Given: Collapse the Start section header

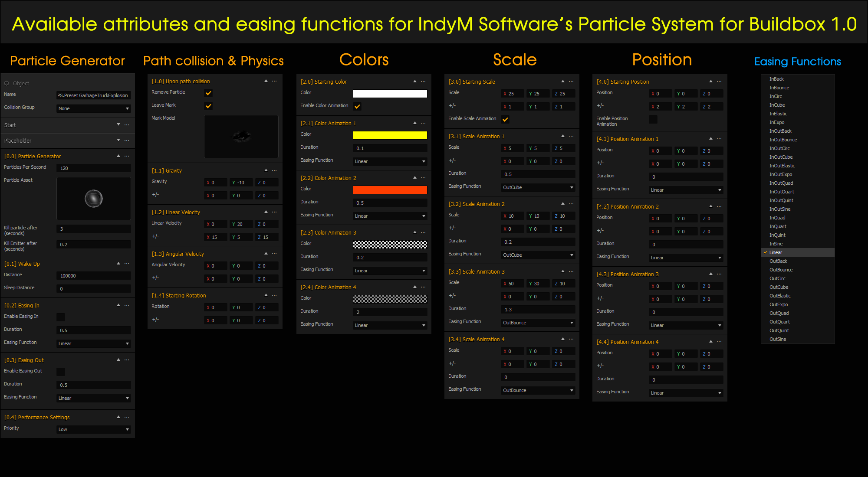Looking at the screenshot, I should 118,124.
